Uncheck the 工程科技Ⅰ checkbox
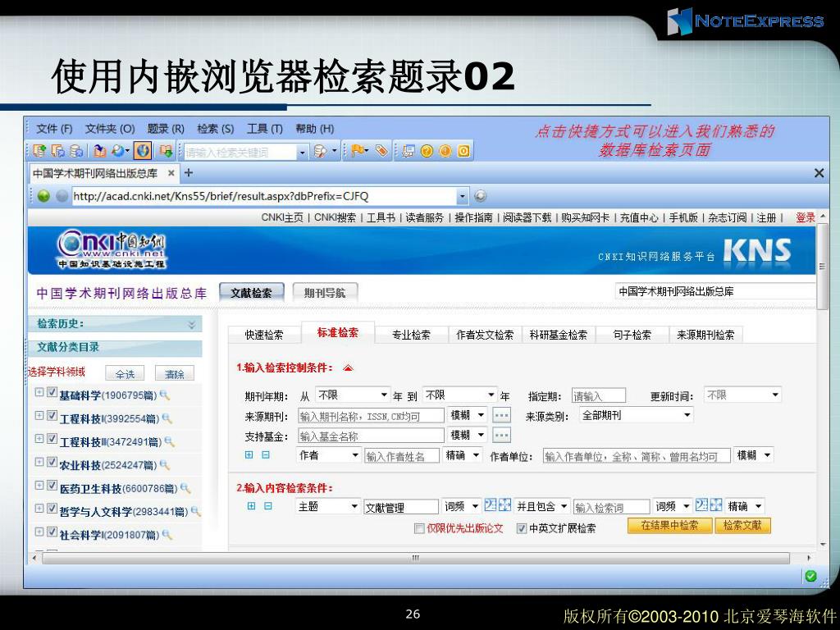This screenshot has width=840, height=630. coord(52,415)
